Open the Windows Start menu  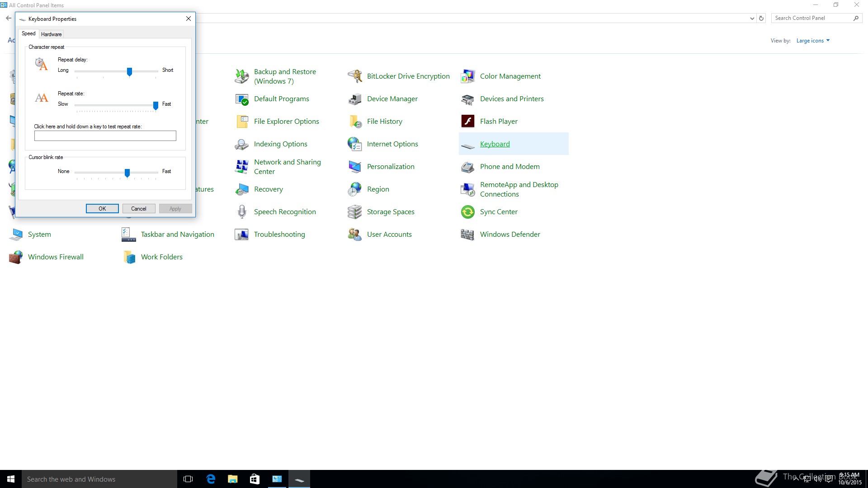[11, 479]
